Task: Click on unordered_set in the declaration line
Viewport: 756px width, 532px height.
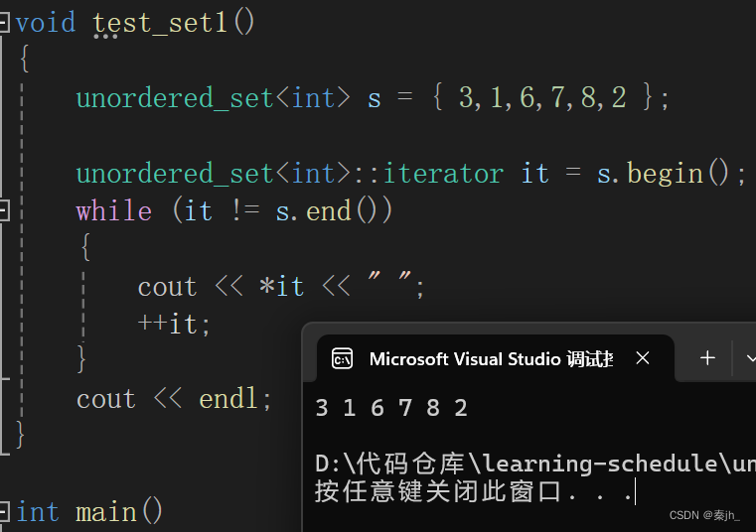Action: [x=174, y=98]
